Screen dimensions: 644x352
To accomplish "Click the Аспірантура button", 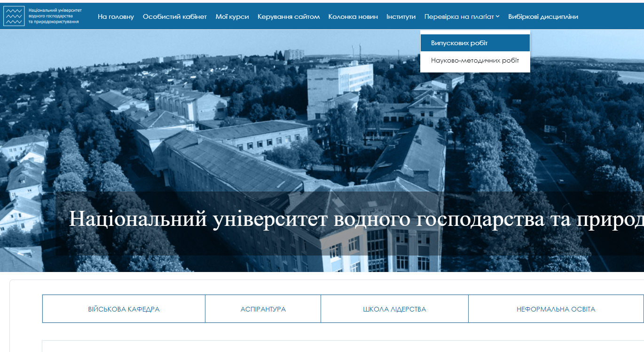I will click(263, 309).
